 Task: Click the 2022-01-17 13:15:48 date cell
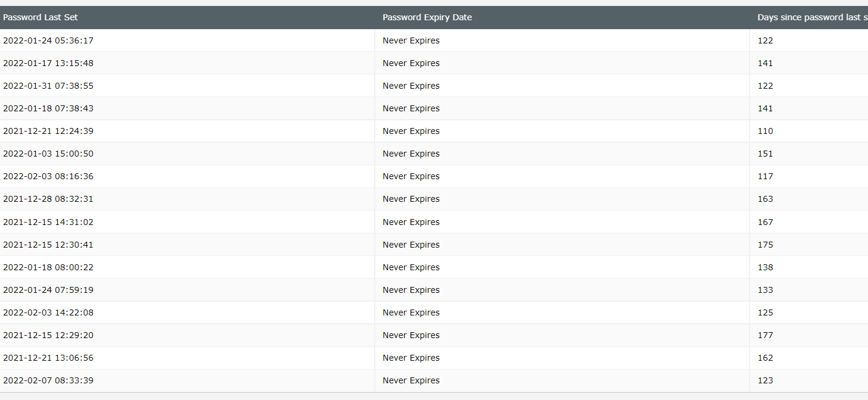pyautogui.click(x=48, y=63)
